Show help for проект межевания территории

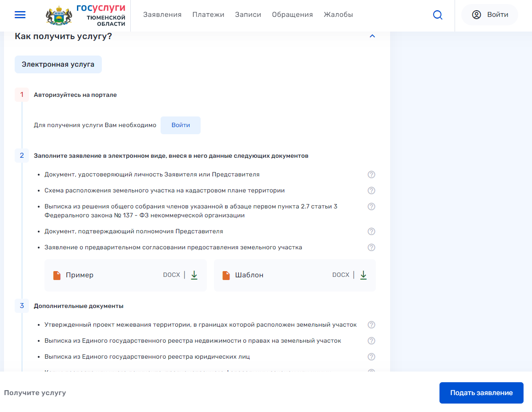tap(371, 325)
